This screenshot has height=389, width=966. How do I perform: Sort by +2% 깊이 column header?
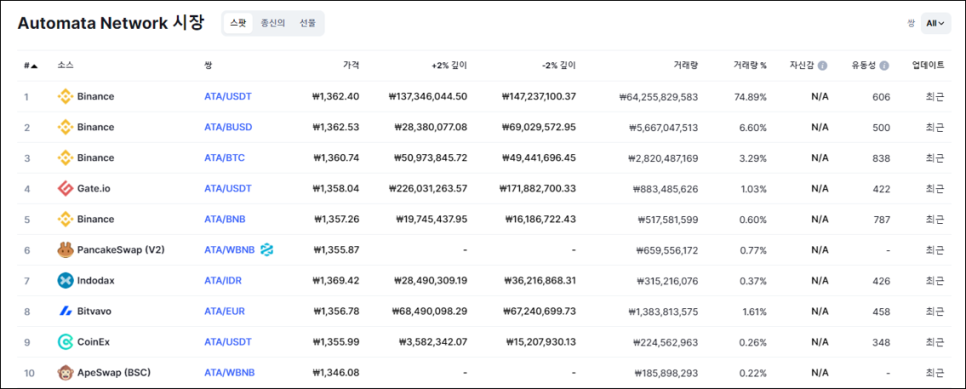click(449, 65)
